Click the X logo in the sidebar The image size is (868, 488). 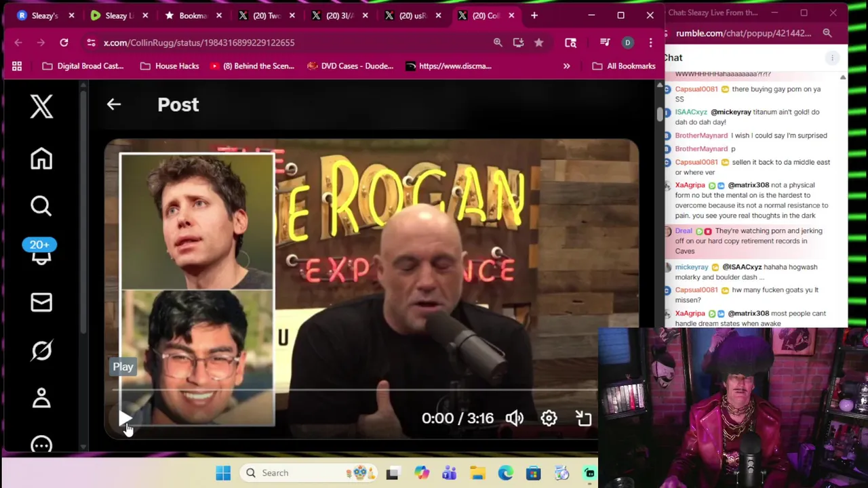point(41,106)
